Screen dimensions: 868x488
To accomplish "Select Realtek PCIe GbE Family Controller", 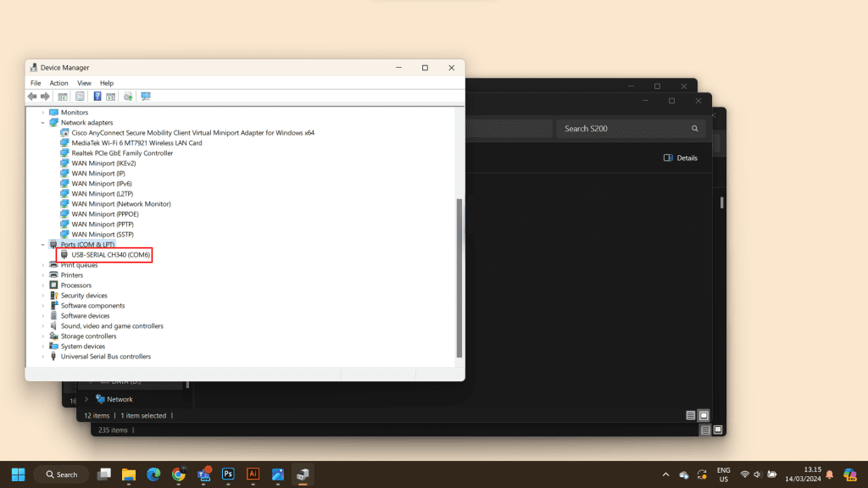I will (x=122, y=153).
